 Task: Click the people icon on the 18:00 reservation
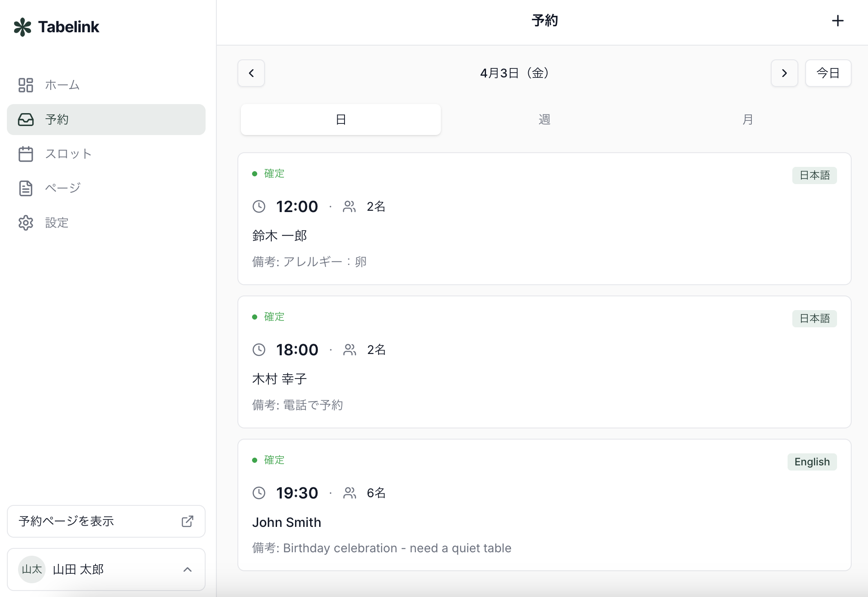pyautogui.click(x=349, y=350)
